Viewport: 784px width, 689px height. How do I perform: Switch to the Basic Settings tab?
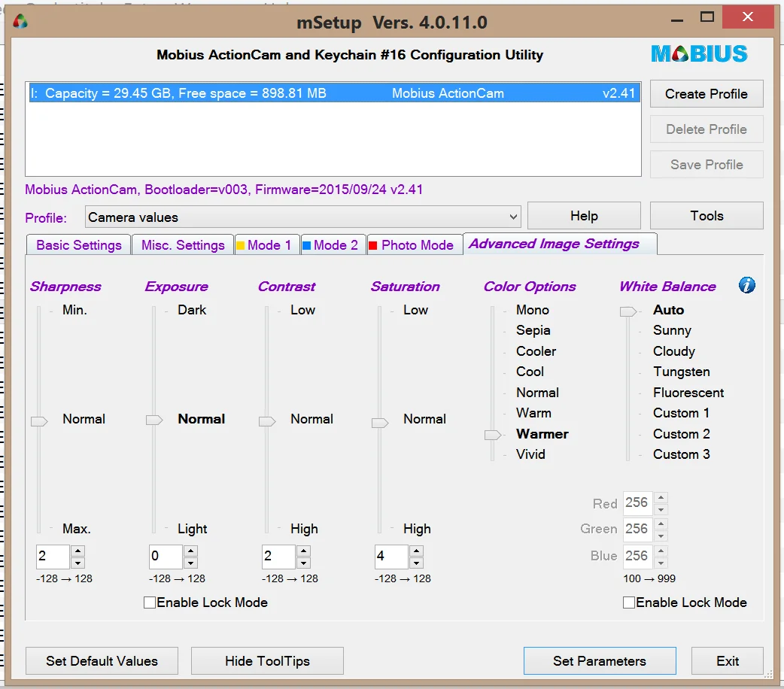pos(78,245)
